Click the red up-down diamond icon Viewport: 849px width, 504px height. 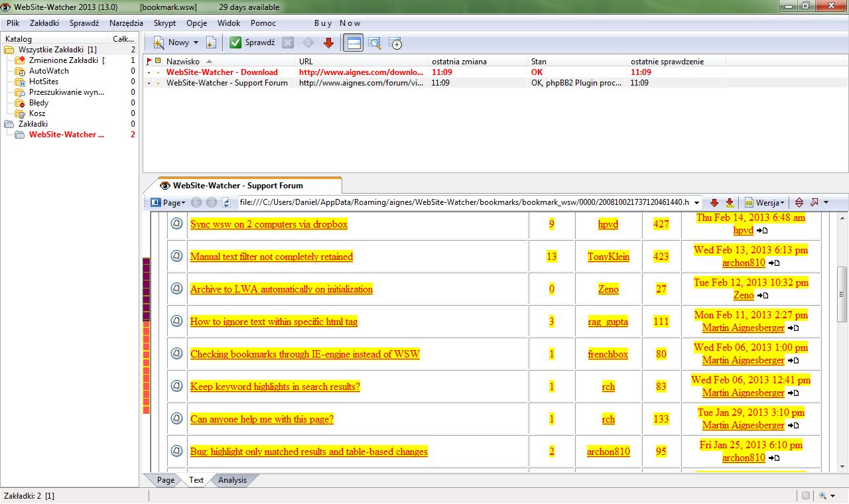[x=799, y=202]
